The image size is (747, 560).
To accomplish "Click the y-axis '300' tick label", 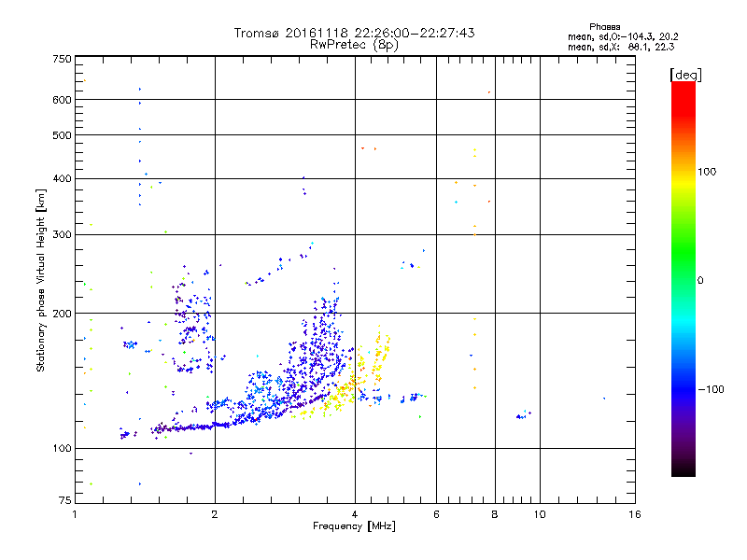I will tap(62, 235).
